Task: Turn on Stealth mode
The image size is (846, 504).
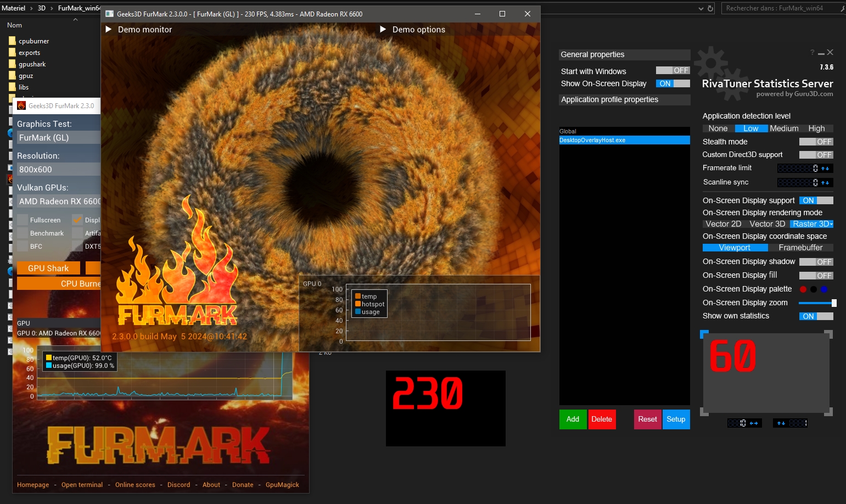Action: pyautogui.click(x=816, y=142)
